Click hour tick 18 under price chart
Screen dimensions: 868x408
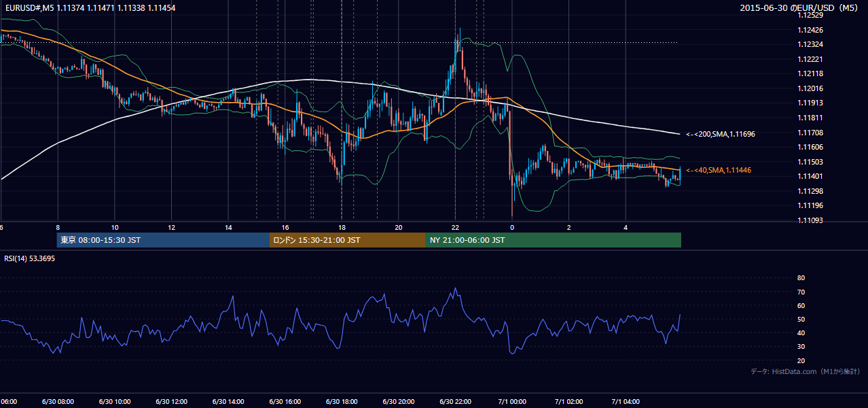click(x=342, y=227)
